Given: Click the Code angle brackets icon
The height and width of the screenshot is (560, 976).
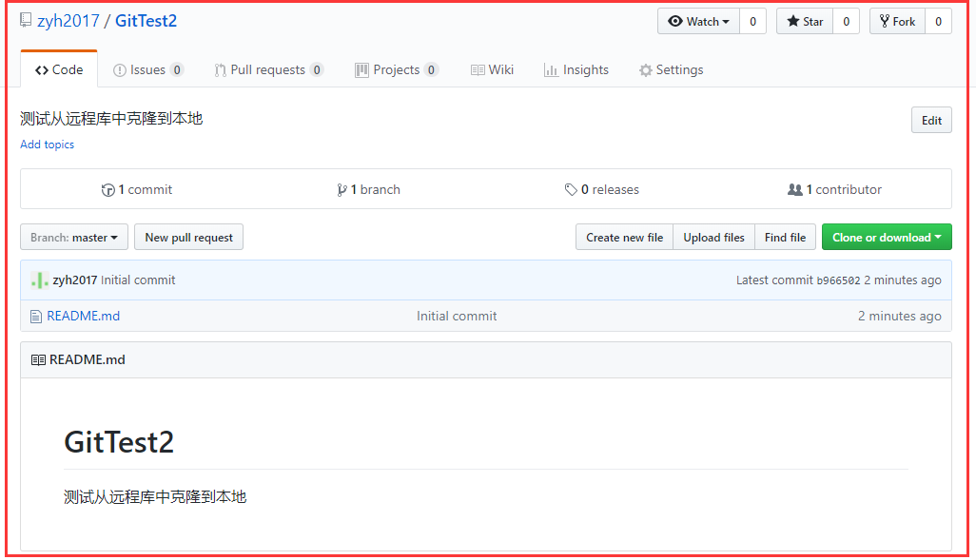Looking at the screenshot, I should click(42, 70).
